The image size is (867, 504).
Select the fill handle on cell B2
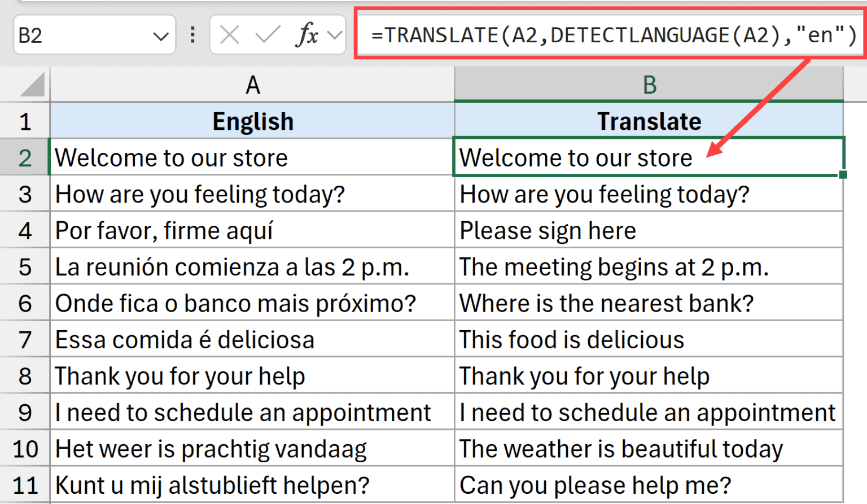tap(842, 176)
